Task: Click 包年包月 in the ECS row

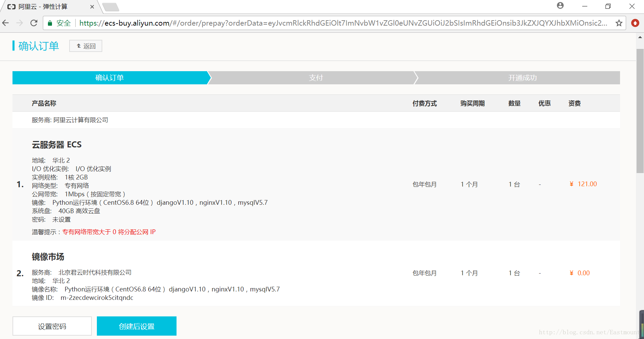Action: pos(425,184)
